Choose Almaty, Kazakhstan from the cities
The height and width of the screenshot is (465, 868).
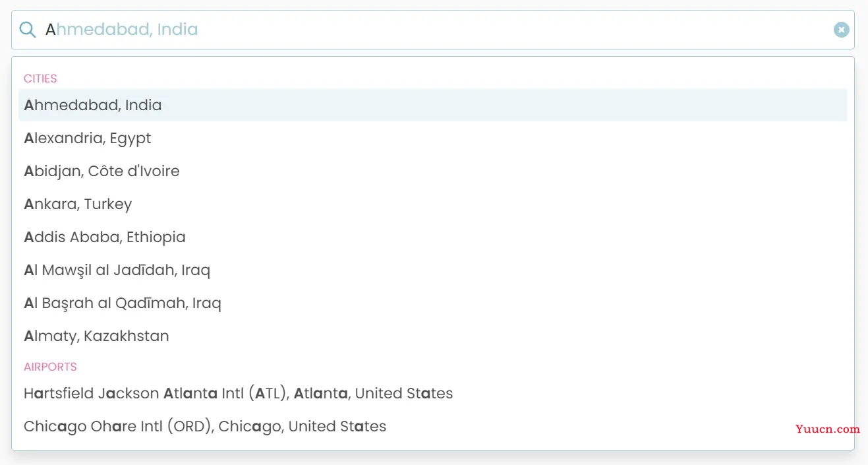433,336
